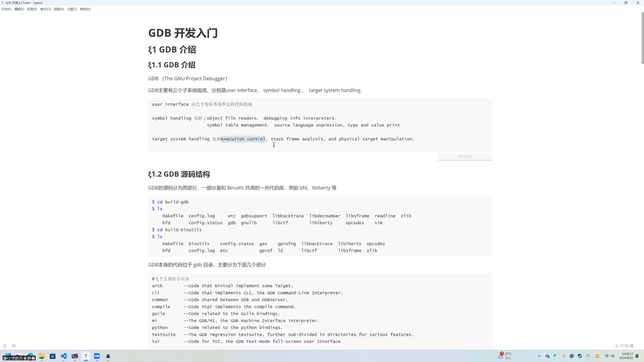Viewport: 644px width, 362px height.
Task: Open the 视图(V) menu
Action: click(59, 9)
